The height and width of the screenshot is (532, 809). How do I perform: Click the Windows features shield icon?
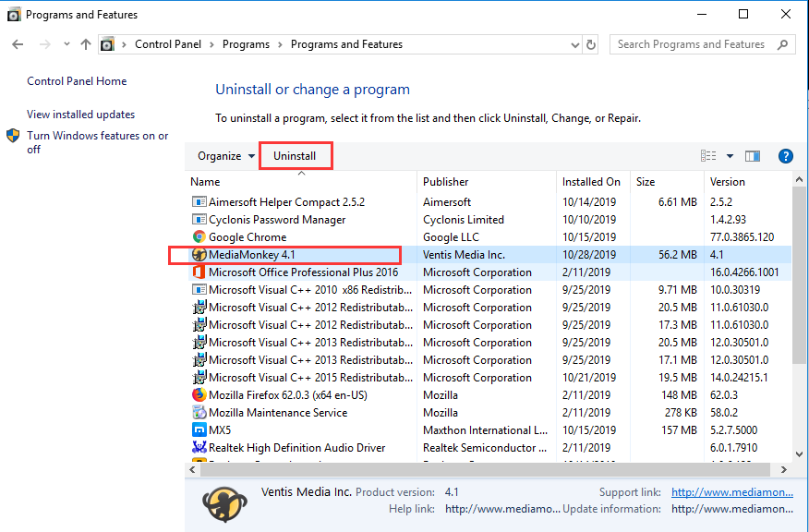pos(13,136)
